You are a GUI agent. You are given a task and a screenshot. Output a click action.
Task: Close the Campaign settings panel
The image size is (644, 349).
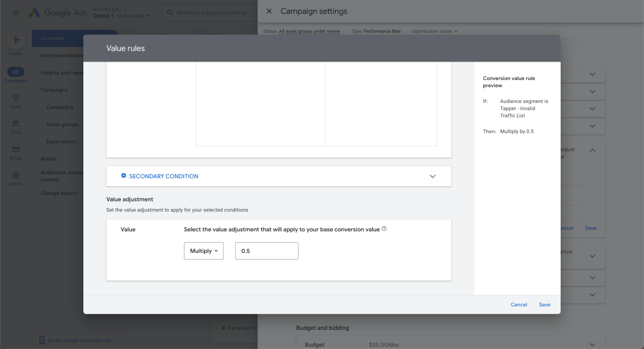click(x=269, y=11)
